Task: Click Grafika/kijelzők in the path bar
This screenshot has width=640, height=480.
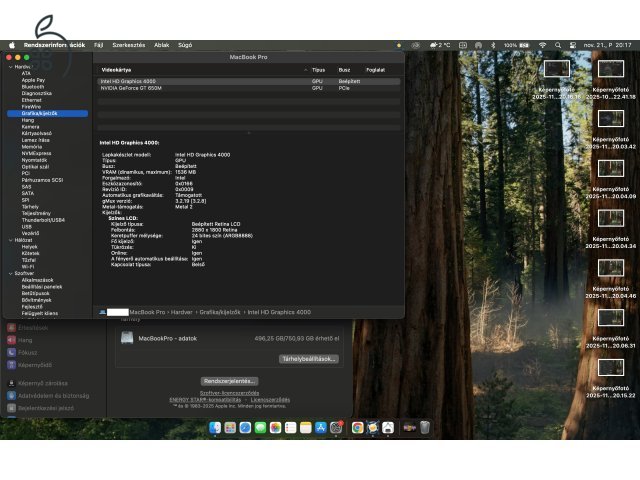Action: (220, 312)
